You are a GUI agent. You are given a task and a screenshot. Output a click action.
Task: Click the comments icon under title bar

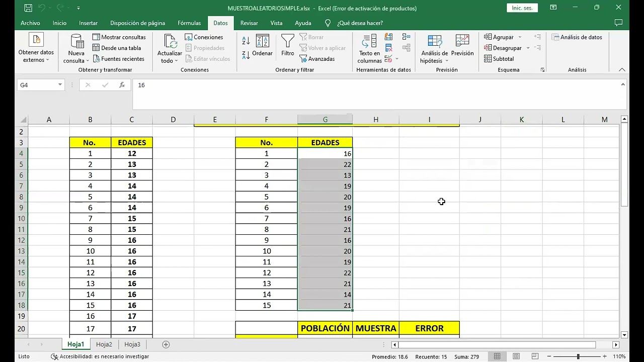(x=619, y=23)
